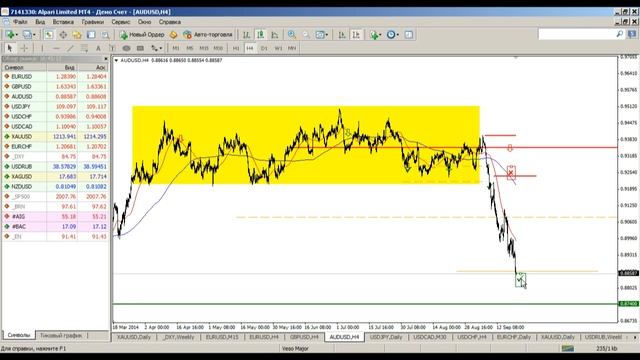Open the Графики menu
Image resolution: width=640 pixels, height=360 pixels.
click(93, 22)
